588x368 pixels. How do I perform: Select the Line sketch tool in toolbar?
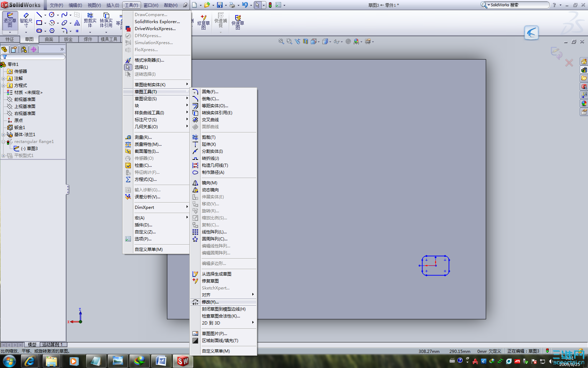(x=39, y=15)
